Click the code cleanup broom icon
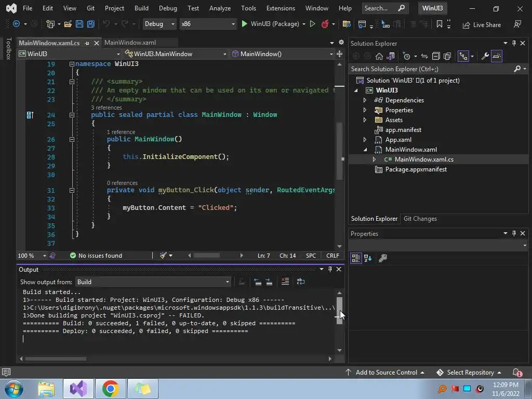The width and height of the screenshot is (532, 399). (x=163, y=256)
